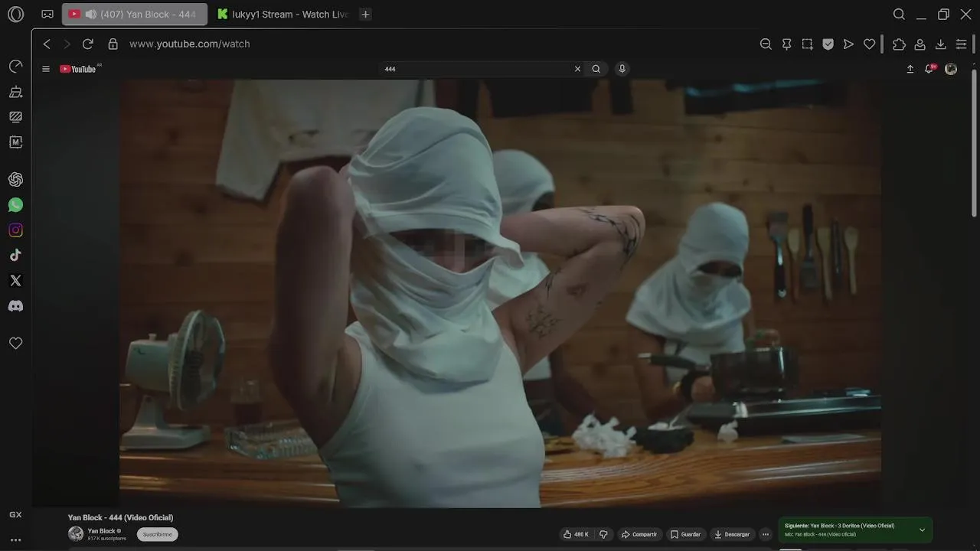Open the GX Cleaner sidebar icon

coord(15,92)
